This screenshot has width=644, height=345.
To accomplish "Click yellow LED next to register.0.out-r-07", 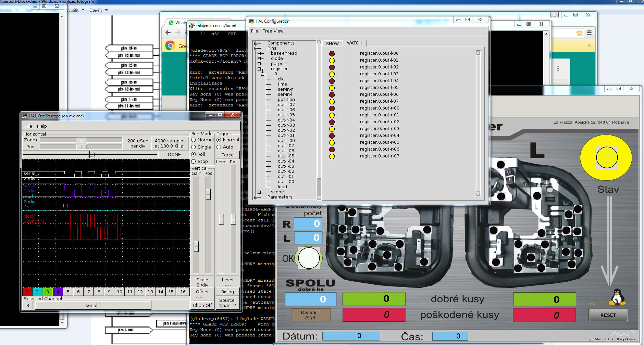I will click(332, 156).
